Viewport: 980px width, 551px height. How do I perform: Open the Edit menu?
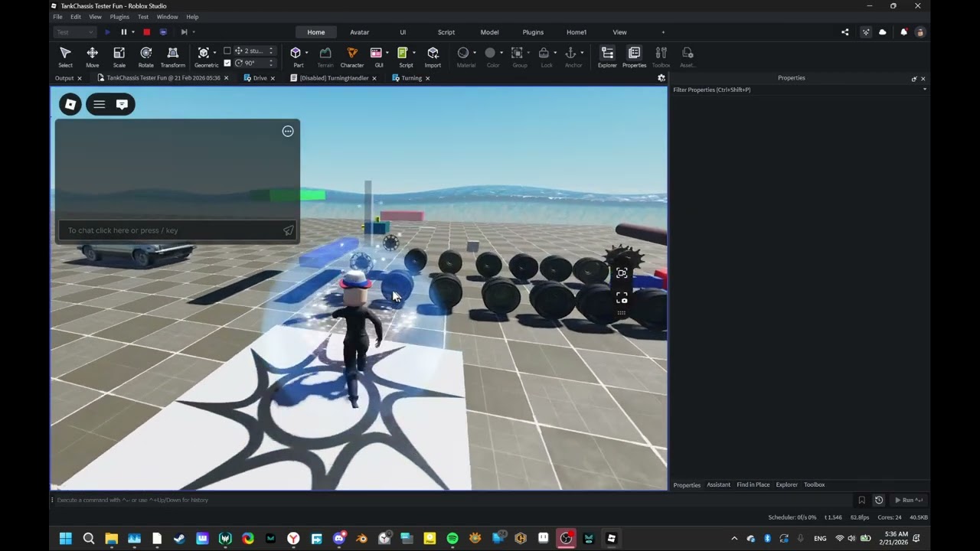pos(76,17)
